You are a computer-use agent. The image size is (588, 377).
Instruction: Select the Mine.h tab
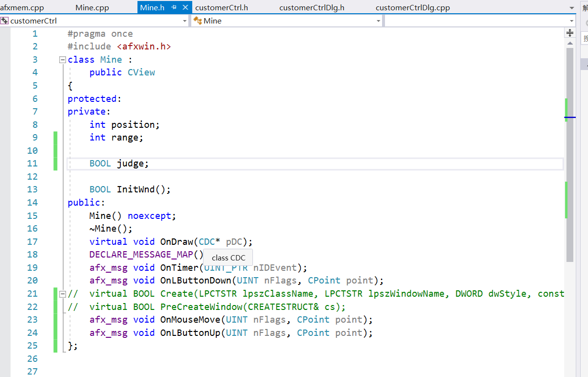coord(152,7)
